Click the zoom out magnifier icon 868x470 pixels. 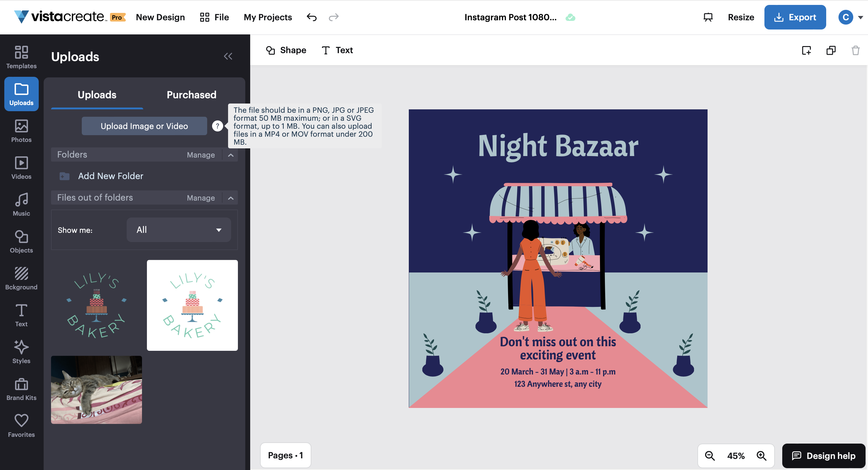coord(710,456)
